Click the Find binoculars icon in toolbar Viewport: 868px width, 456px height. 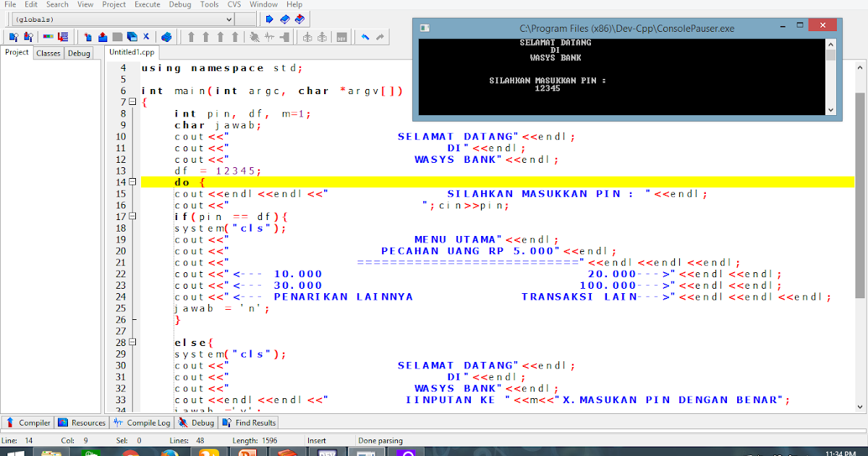(x=14, y=36)
